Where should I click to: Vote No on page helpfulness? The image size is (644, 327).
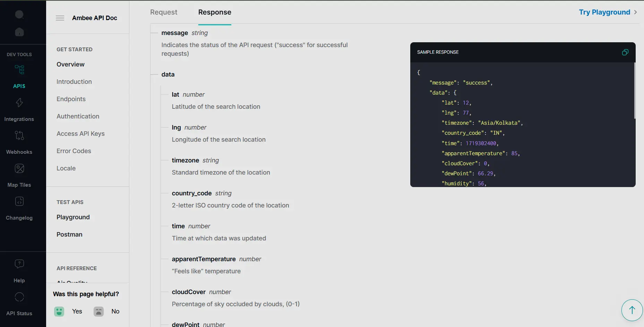(98, 311)
